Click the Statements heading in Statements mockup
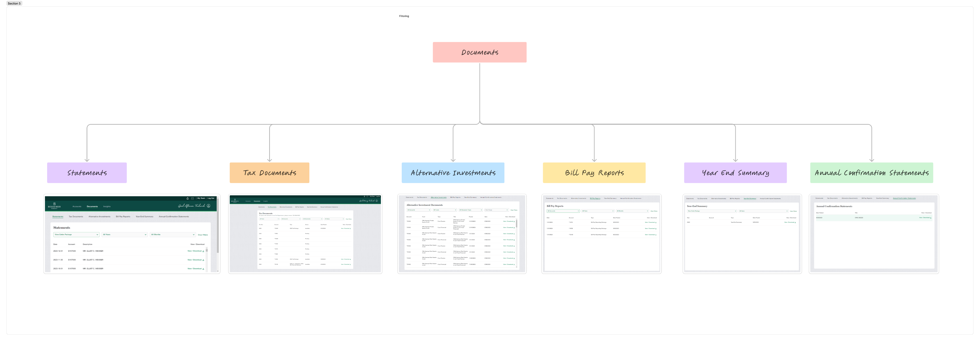The image size is (980, 341). 62,228
